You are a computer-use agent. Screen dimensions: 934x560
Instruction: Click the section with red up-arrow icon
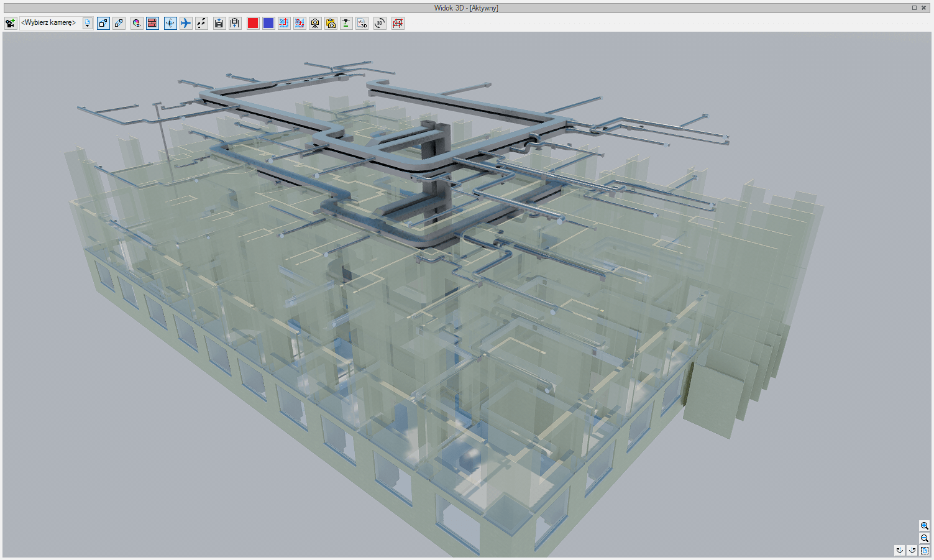tap(284, 23)
